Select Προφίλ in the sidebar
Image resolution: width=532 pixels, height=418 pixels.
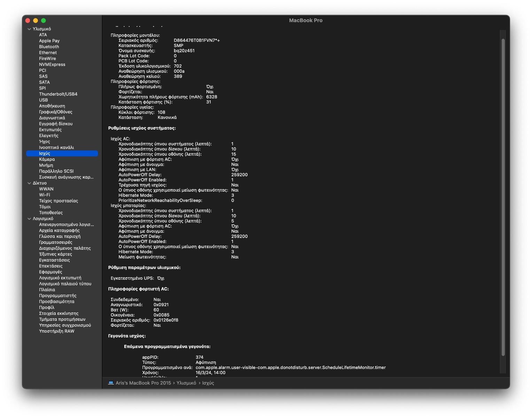click(47, 307)
